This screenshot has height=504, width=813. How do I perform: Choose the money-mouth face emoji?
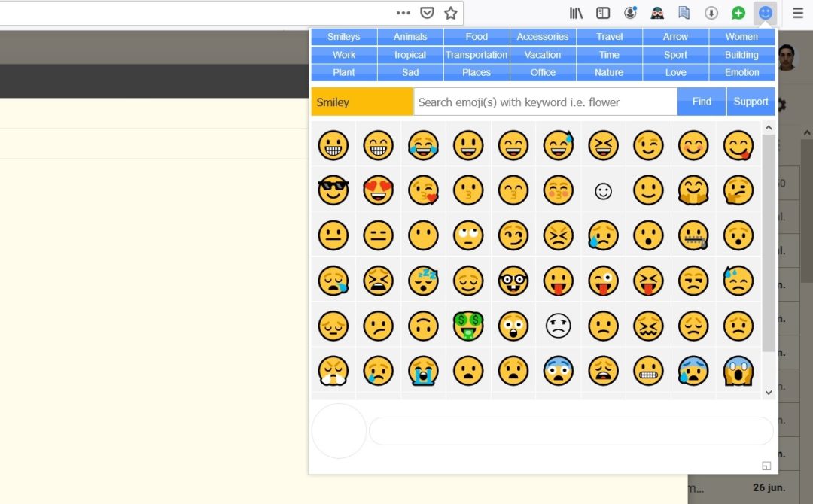coord(468,326)
